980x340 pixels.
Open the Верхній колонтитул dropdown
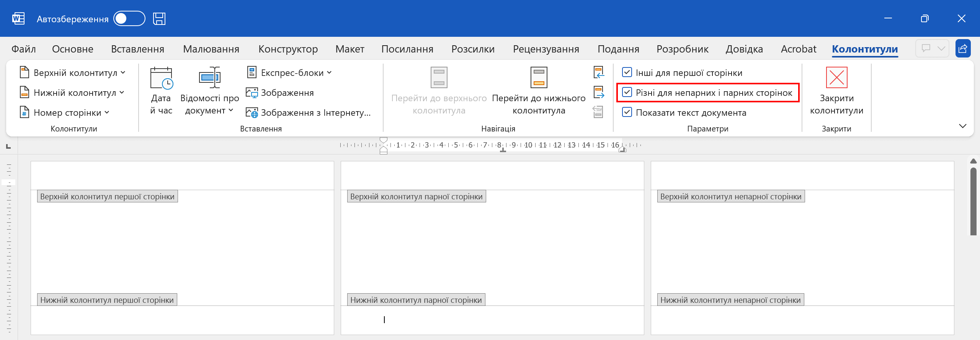point(73,73)
